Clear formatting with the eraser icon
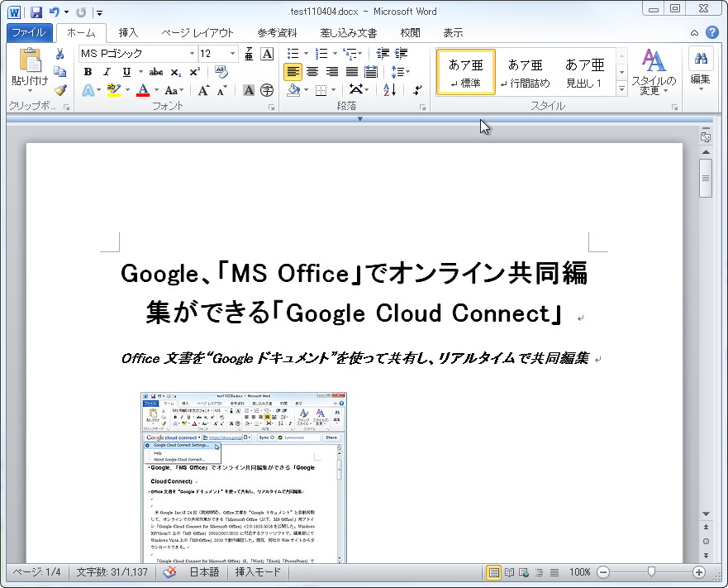 click(x=221, y=72)
